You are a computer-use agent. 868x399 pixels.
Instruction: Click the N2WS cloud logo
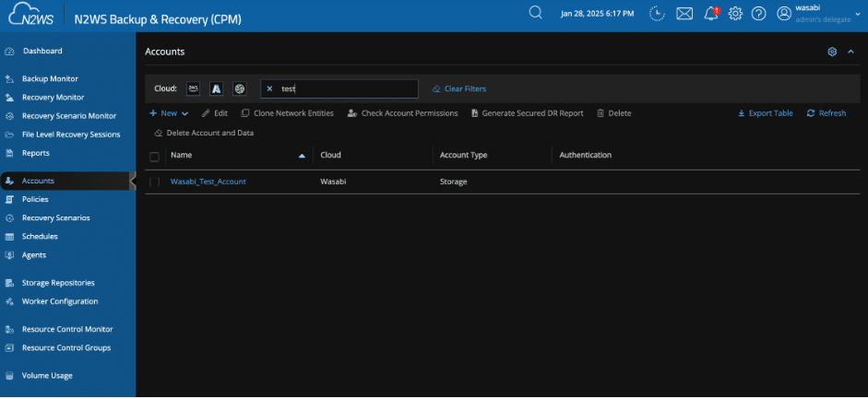31,15
